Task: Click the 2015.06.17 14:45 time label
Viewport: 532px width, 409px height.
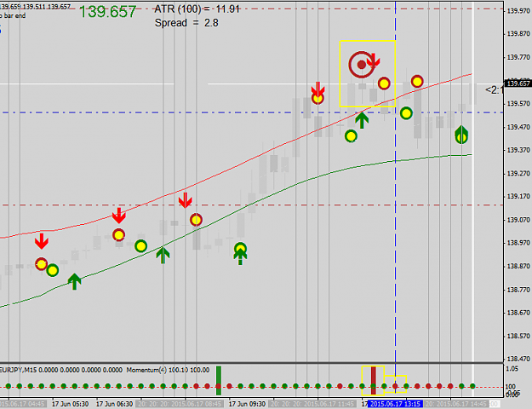Action: click(463, 404)
